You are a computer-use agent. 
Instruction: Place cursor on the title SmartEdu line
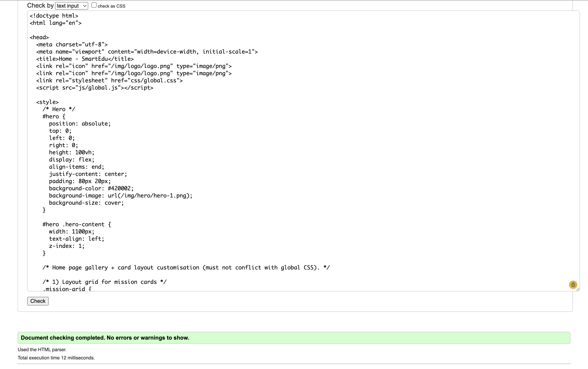pos(85,59)
